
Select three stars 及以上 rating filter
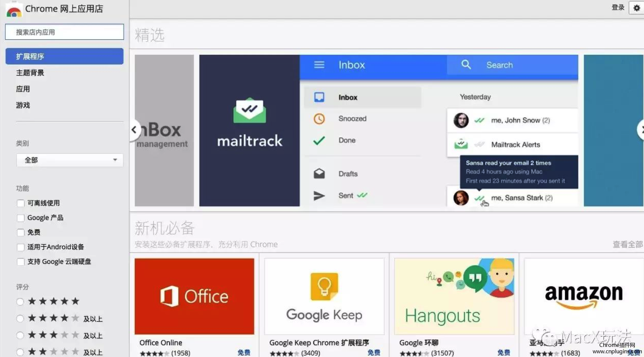[20, 336]
